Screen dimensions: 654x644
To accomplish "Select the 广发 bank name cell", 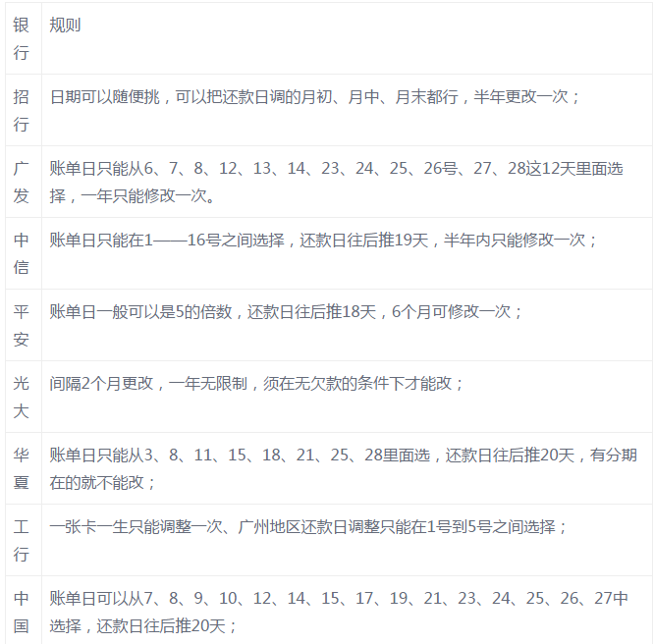I will [x=24, y=182].
